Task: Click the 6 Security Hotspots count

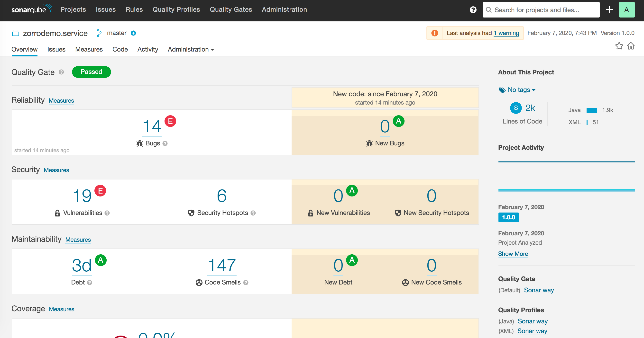Action: pyautogui.click(x=222, y=196)
